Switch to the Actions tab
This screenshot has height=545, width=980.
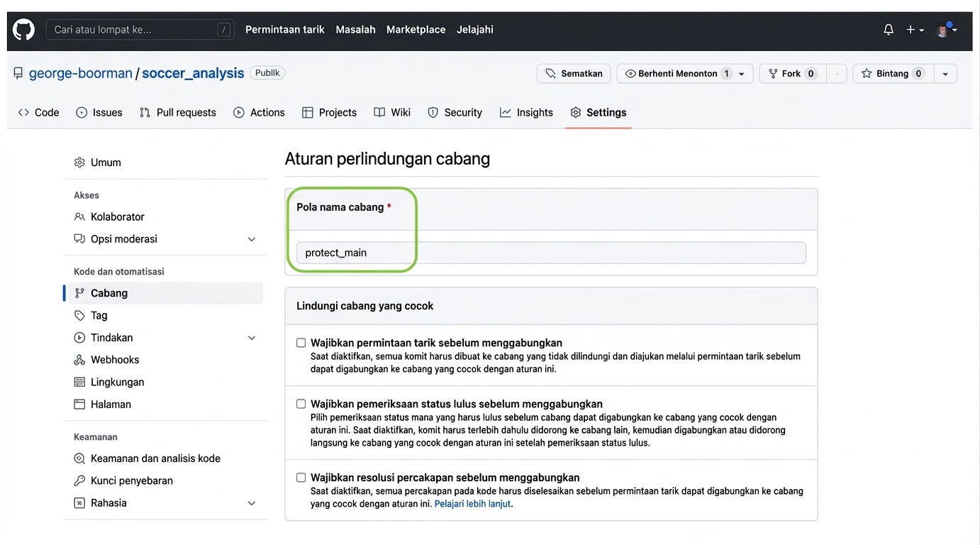259,113
